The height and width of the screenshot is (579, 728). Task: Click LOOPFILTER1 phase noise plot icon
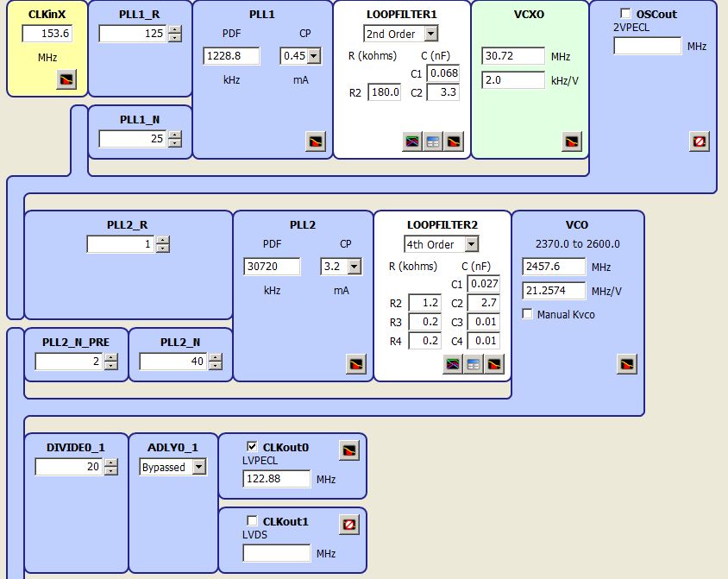coord(454,142)
